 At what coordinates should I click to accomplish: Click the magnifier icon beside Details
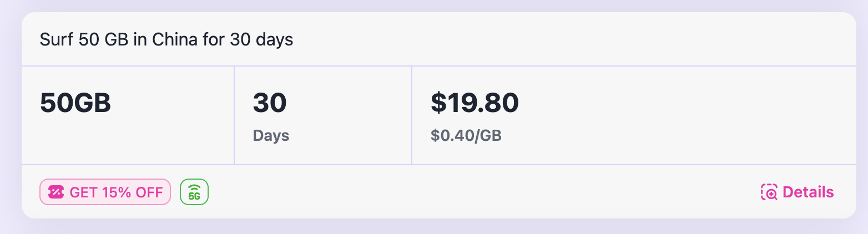pyautogui.click(x=769, y=192)
